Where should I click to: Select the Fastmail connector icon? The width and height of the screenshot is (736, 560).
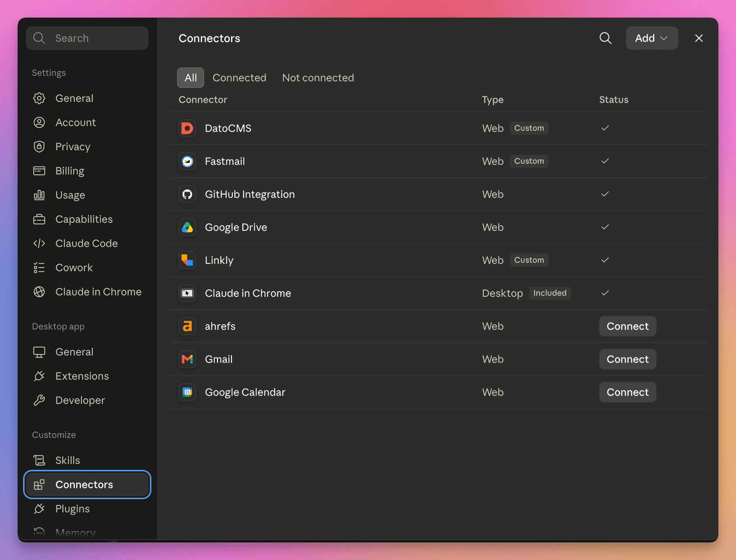point(187,161)
